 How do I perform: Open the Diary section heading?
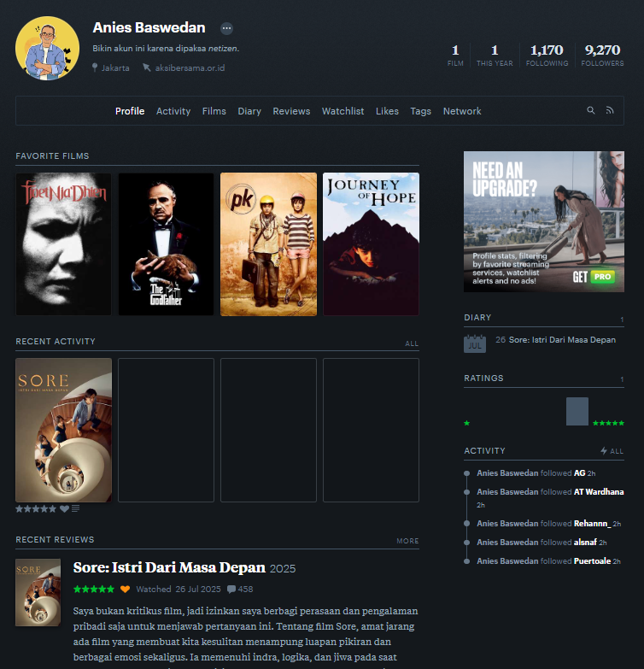tap(477, 318)
